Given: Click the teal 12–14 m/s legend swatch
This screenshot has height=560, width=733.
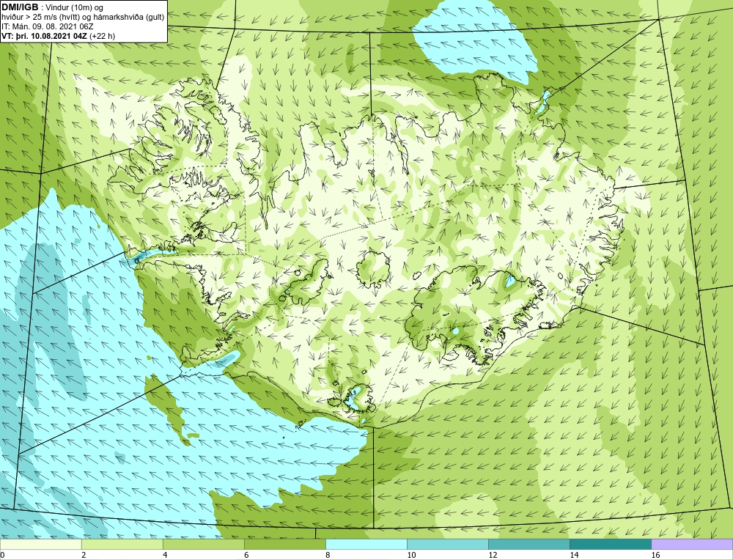Looking at the screenshot, I should pos(528,544).
